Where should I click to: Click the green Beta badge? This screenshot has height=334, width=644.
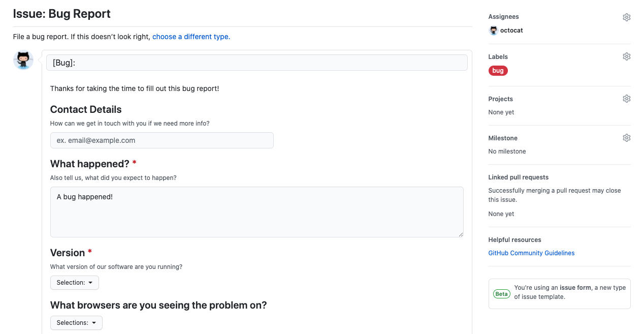click(501, 294)
